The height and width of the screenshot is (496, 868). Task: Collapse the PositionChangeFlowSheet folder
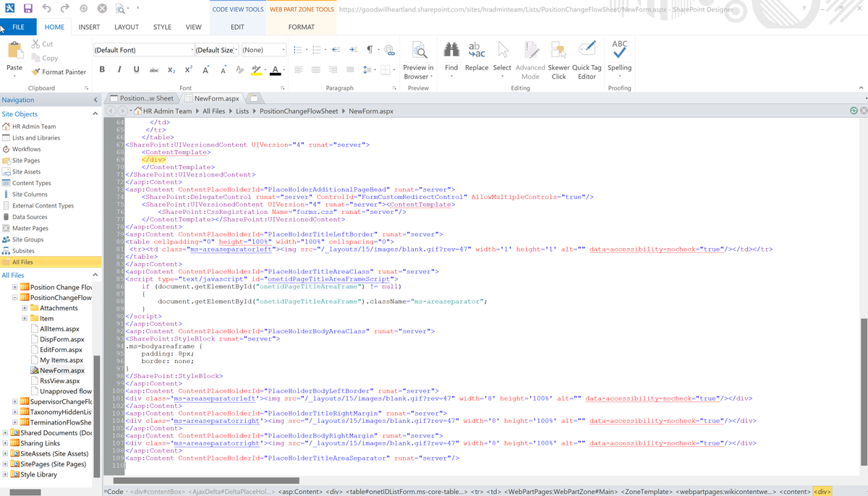14,297
